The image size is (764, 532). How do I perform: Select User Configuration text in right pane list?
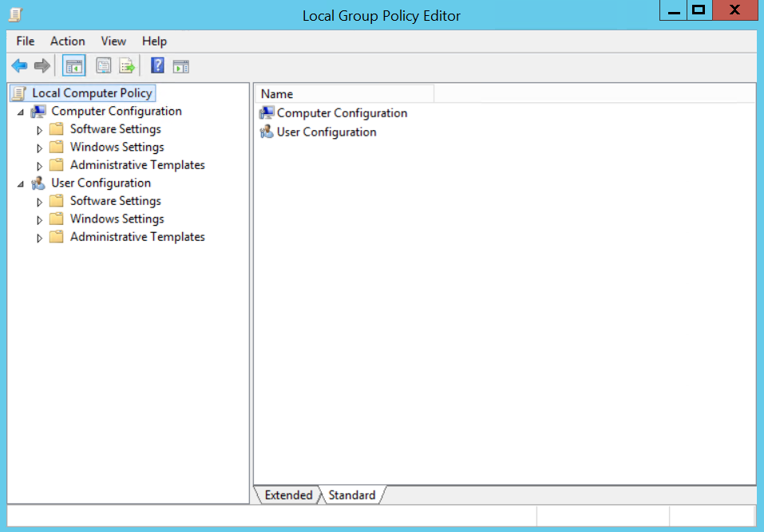pyautogui.click(x=327, y=132)
